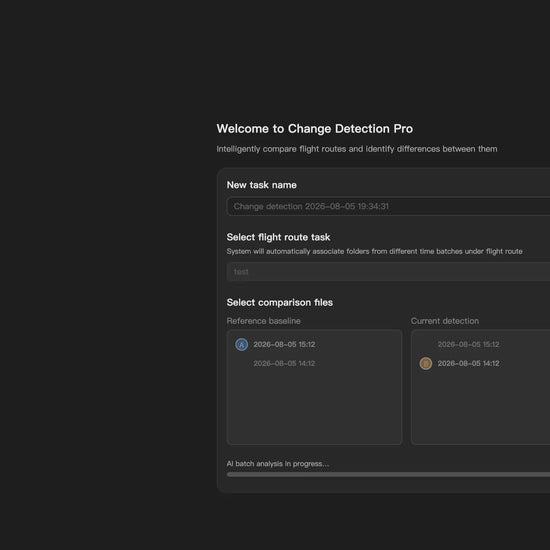This screenshot has height=550, width=550.
Task: Click the New task name label
Action: click(262, 185)
